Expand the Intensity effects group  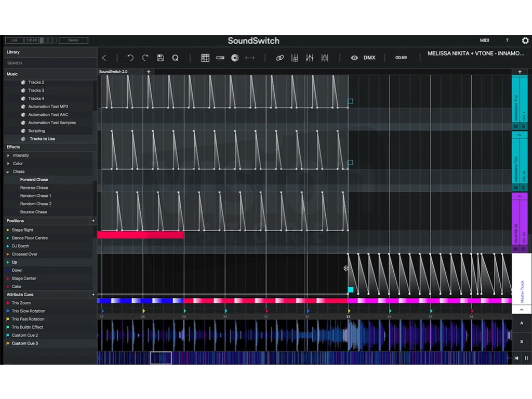(8, 155)
